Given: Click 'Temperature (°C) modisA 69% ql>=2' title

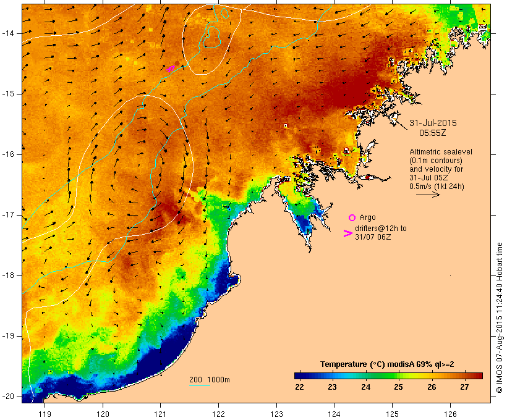Looking at the screenshot, I should (x=387, y=364).
